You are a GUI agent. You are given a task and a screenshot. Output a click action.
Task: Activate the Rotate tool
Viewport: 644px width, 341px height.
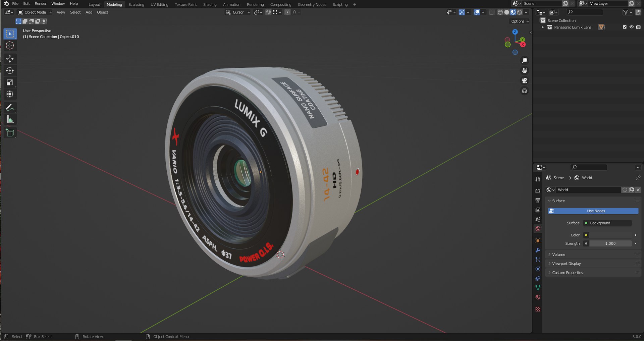10,71
